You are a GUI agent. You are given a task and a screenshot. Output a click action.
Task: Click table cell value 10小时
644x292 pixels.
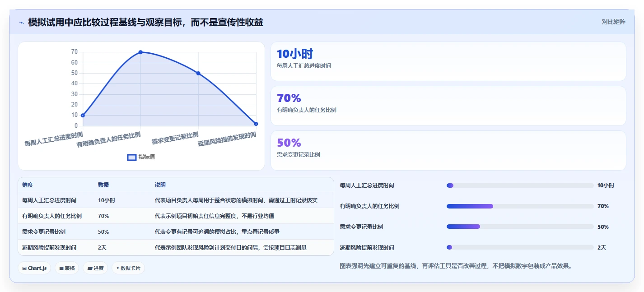[107, 200]
